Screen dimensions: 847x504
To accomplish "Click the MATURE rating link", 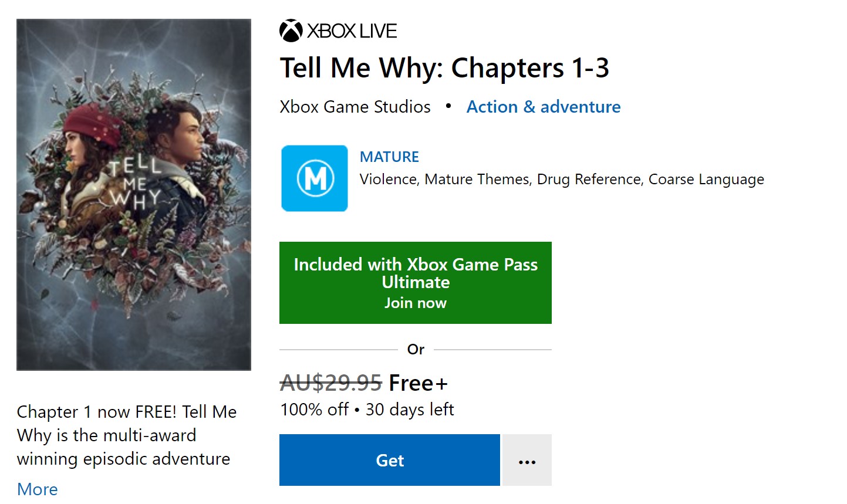I will 389,157.
